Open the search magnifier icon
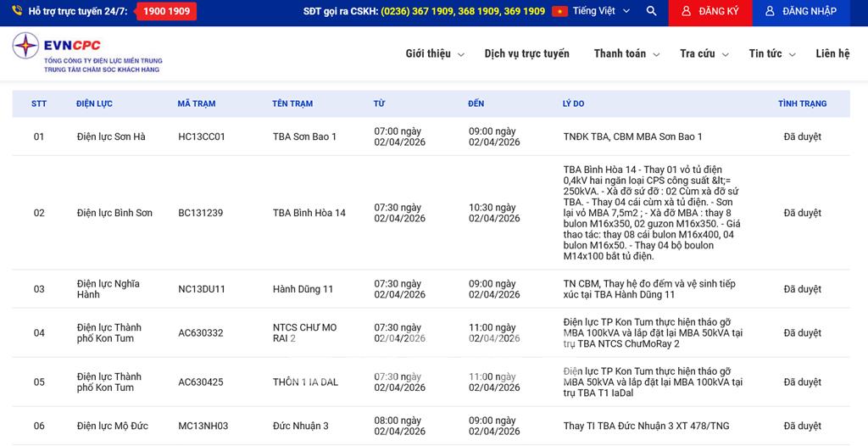Image resolution: width=868 pixels, height=446 pixels. [651, 11]
